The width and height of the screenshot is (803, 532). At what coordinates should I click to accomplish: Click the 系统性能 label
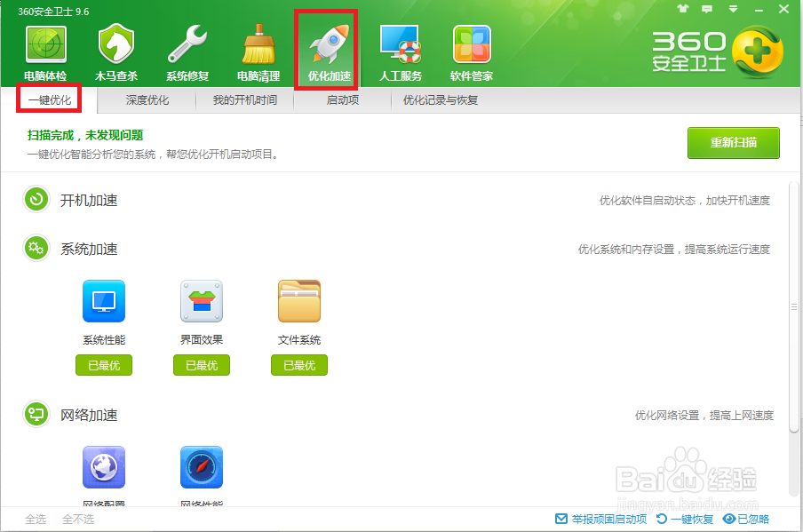[x=104, y=340]
